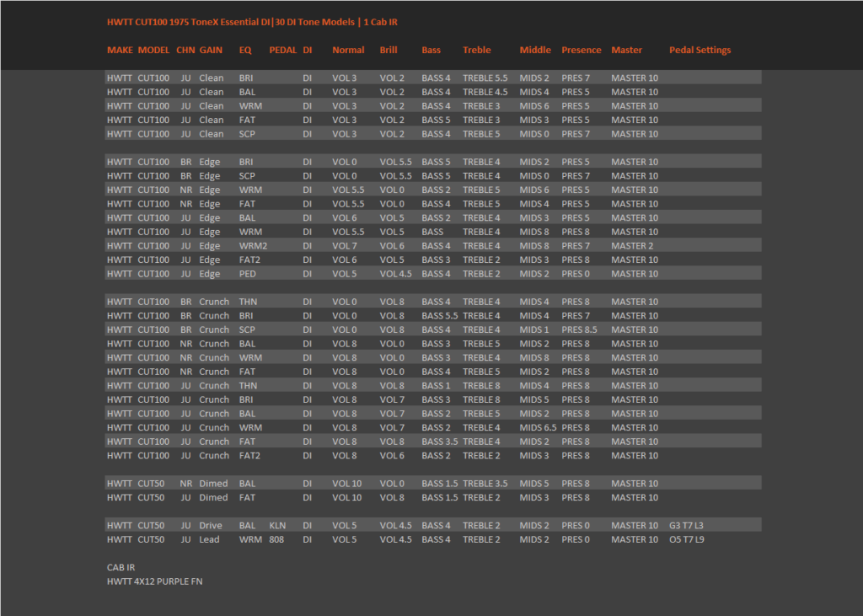
Task: Select the GAIN column header
Action: [x=211, y=50]
